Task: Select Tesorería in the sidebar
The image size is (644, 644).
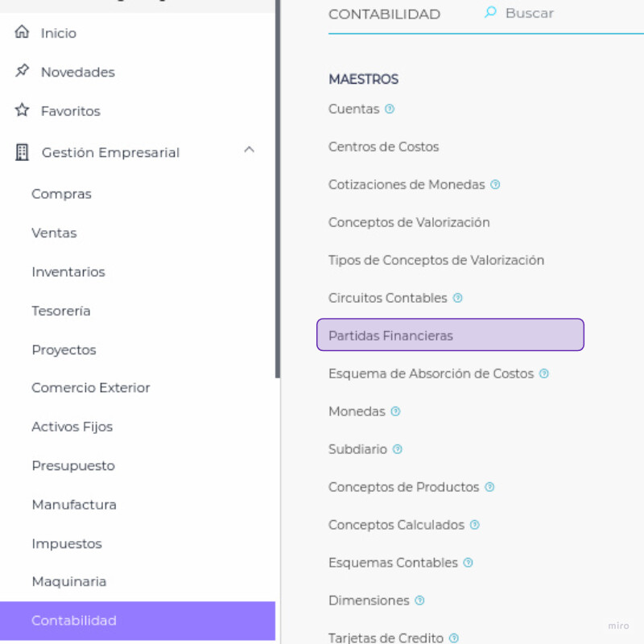Action: tap(61, 311)
